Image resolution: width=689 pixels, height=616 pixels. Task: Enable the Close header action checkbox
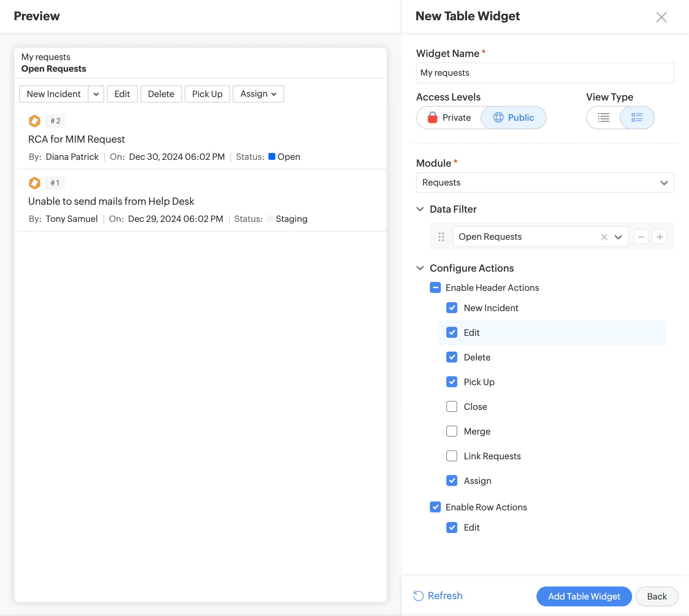452,407
